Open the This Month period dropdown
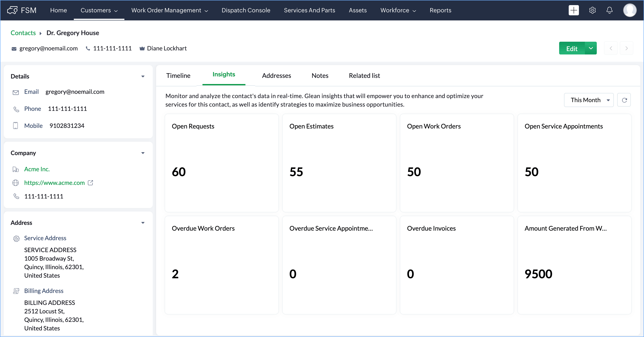 point(588,100)
